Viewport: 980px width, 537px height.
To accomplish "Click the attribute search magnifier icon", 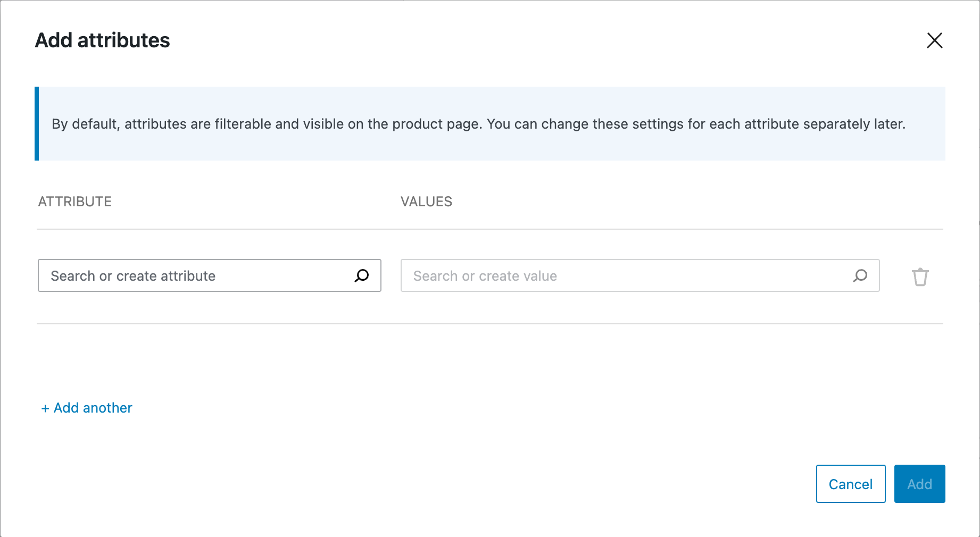I will tap(362, 275).
